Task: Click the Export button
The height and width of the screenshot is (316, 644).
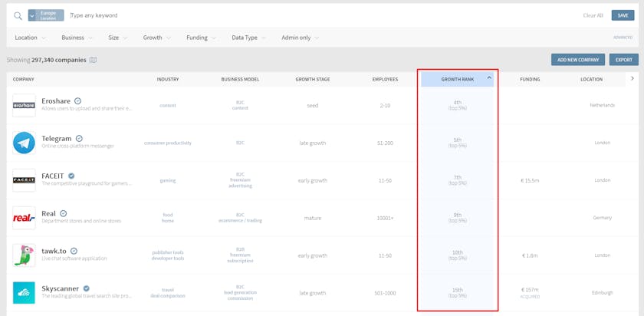Action: pos(623,60)
